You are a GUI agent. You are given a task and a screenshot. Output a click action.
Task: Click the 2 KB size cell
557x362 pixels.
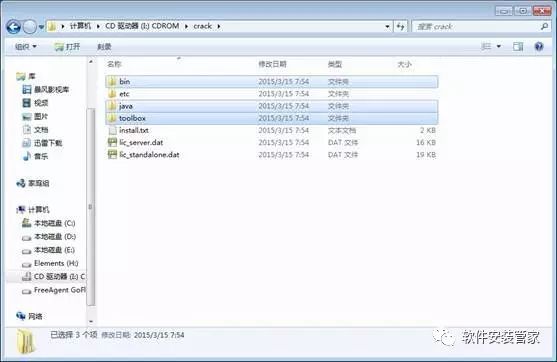428,130
